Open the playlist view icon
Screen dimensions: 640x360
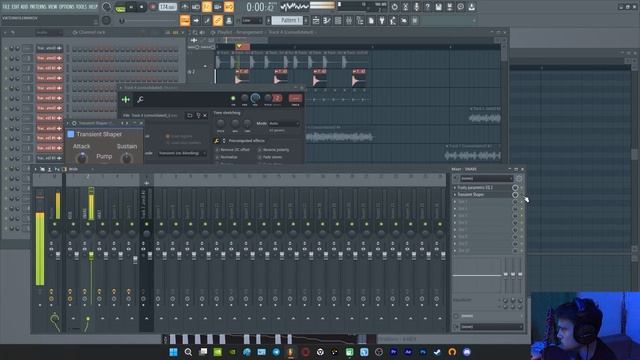(x=316, y=20)
